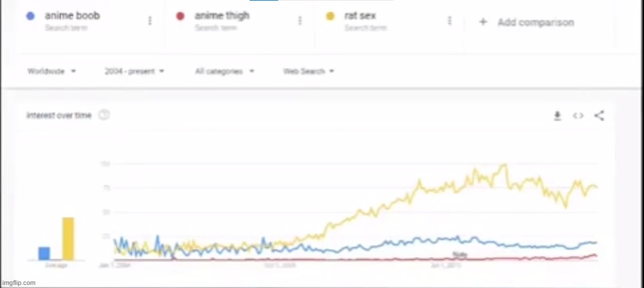Viewport: 644px width, 288px height.
Task: Click the yellow average bar in chart
Action: pos(68,239)
